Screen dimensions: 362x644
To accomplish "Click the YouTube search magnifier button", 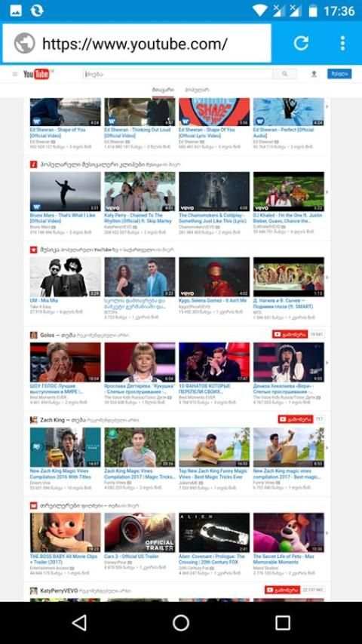I will [284, 74].
